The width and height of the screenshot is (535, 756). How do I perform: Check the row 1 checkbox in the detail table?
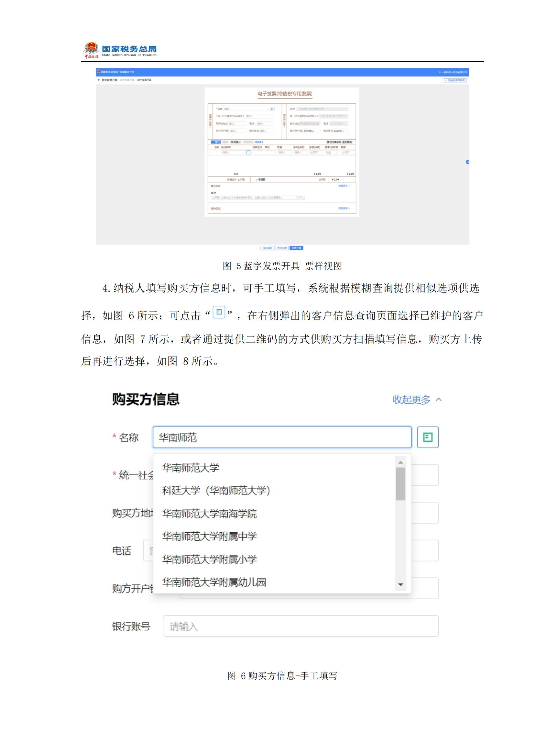(211, 152)
